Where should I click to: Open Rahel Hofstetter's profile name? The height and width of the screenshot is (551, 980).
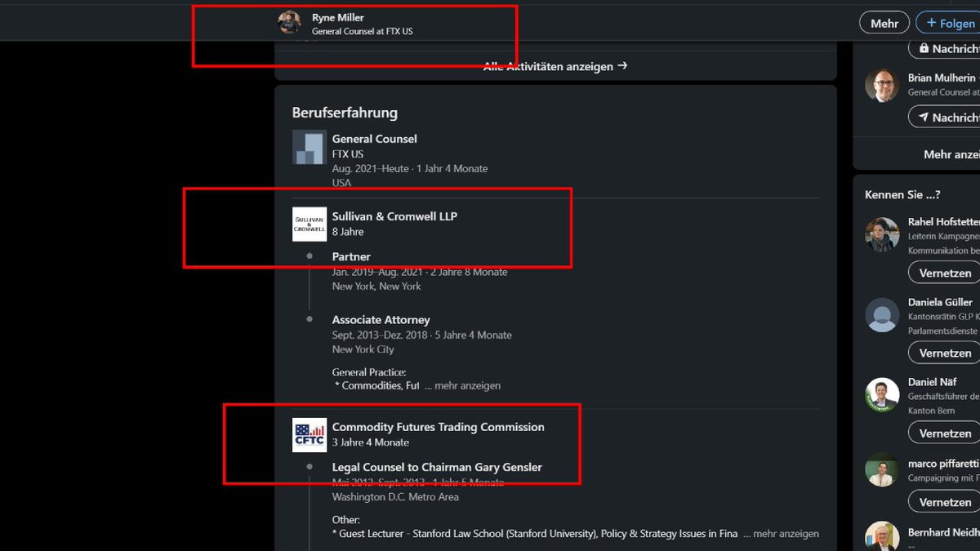[943, 222]
